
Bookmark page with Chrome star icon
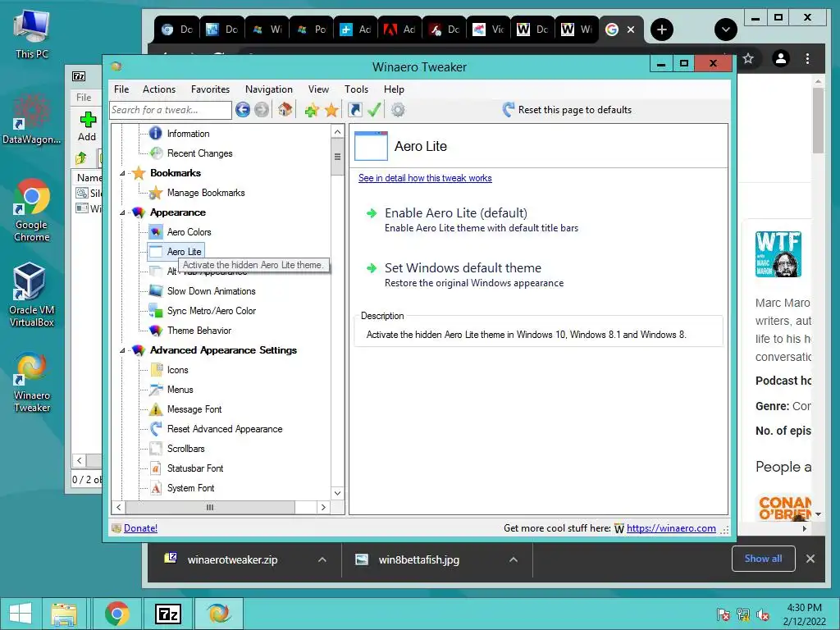click(748, 58)
